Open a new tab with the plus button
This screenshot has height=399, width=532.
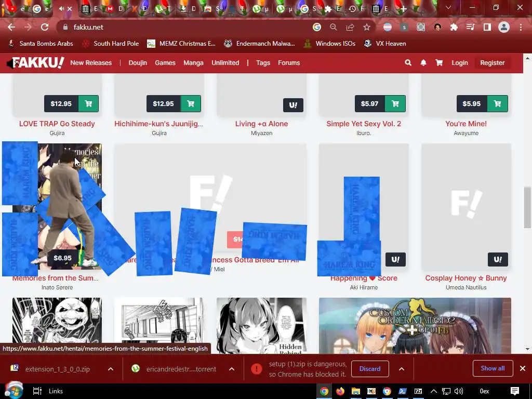(x=403, y=9)
